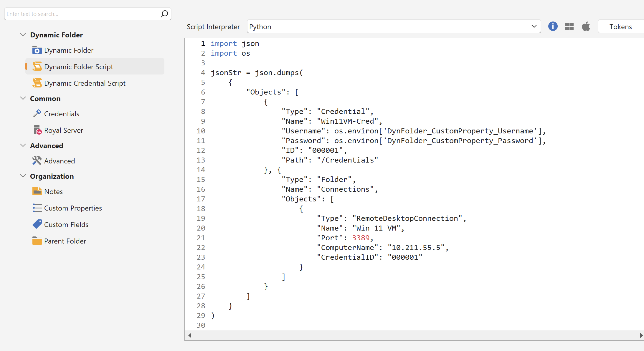
Task: Click the Custom Fields tag icon
Action: (37, 224)
